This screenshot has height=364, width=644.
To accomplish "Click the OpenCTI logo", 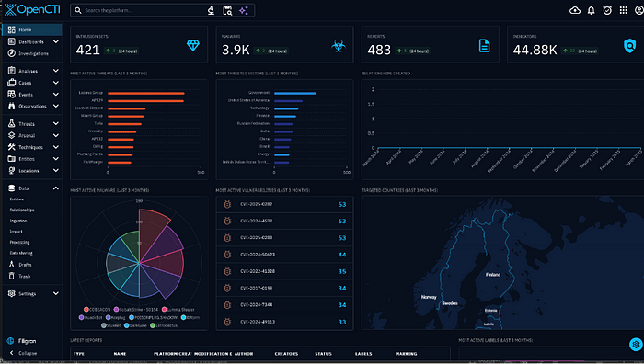I will [x=32, y=9].
